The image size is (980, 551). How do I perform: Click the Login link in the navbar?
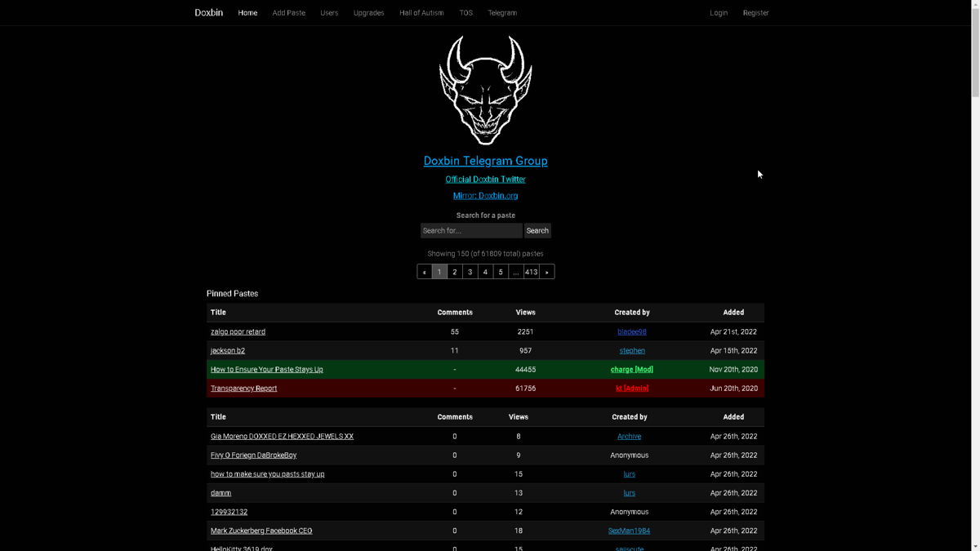718,13
